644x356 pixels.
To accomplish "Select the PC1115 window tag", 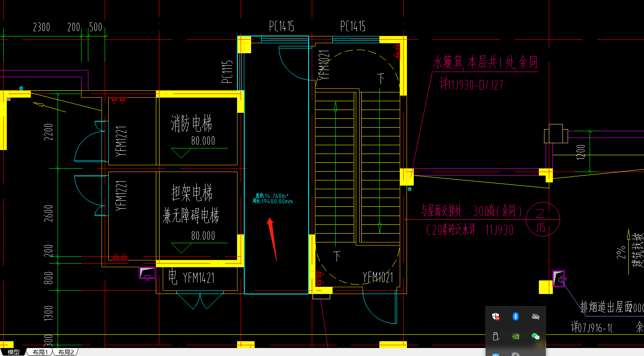I will click(227, 72).
